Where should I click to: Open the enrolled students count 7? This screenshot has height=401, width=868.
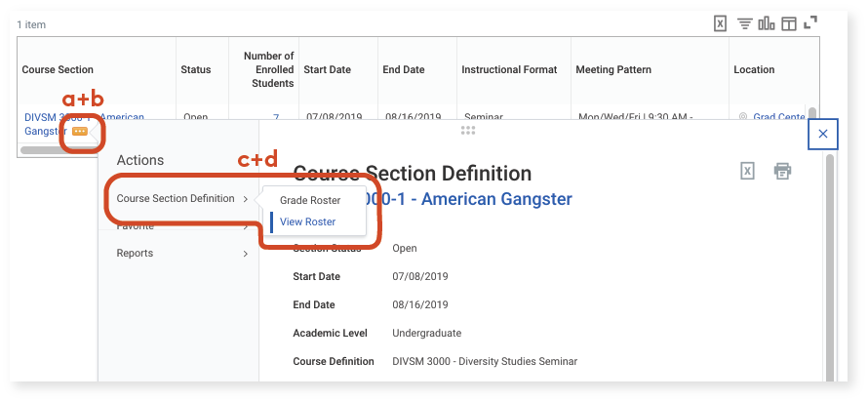(x=276, y=117)
